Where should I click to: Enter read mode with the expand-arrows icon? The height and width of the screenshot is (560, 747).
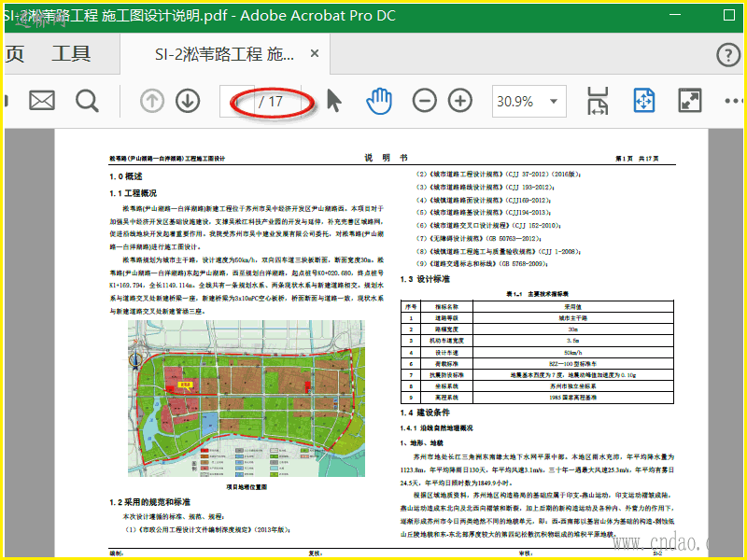pos(690,101)
